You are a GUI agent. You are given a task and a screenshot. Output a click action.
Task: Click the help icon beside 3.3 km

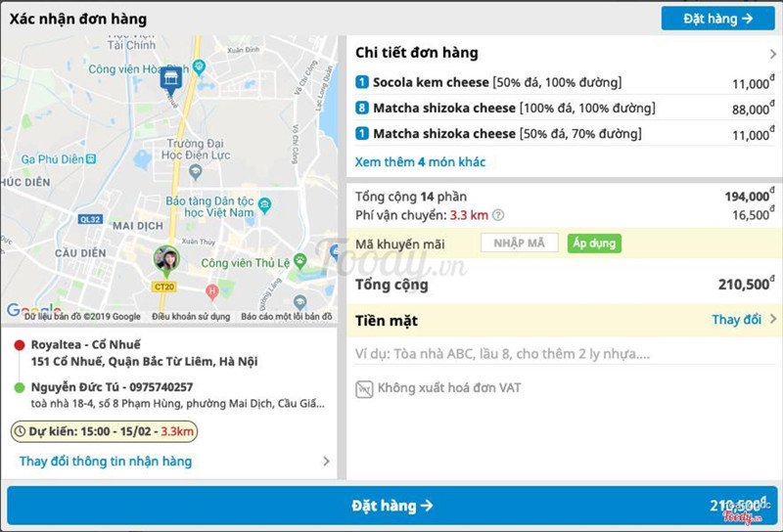498,215
